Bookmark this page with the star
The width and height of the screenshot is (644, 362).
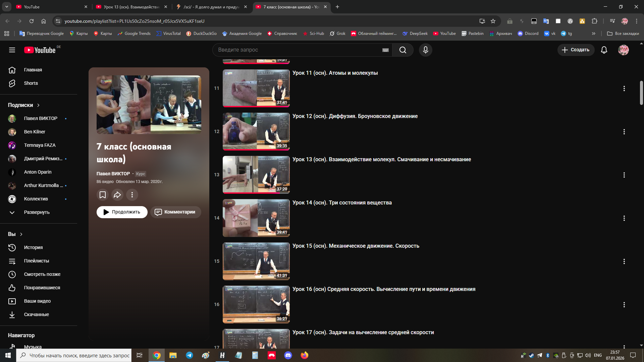click(x=493, y=21)
